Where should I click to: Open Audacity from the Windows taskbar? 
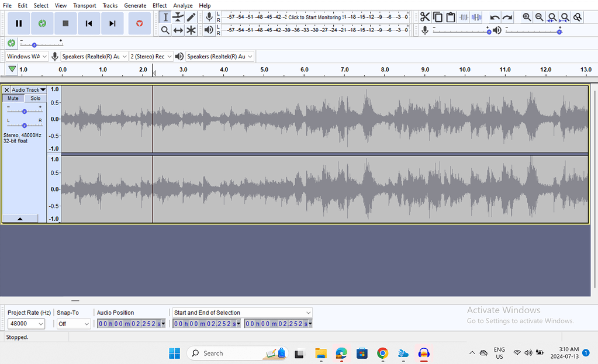(424, 353)
